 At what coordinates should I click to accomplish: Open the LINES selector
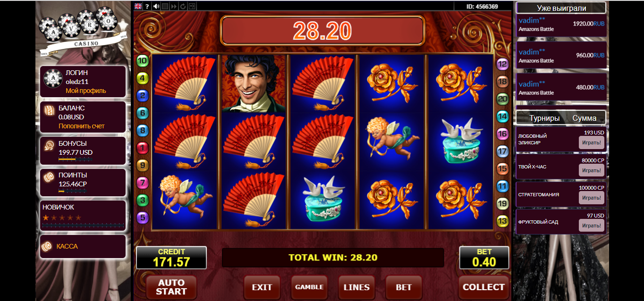click(x=356, y=287)
